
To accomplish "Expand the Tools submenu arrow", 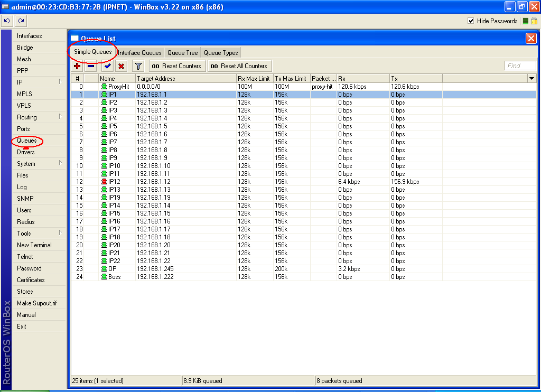I will tap(60, 232).
